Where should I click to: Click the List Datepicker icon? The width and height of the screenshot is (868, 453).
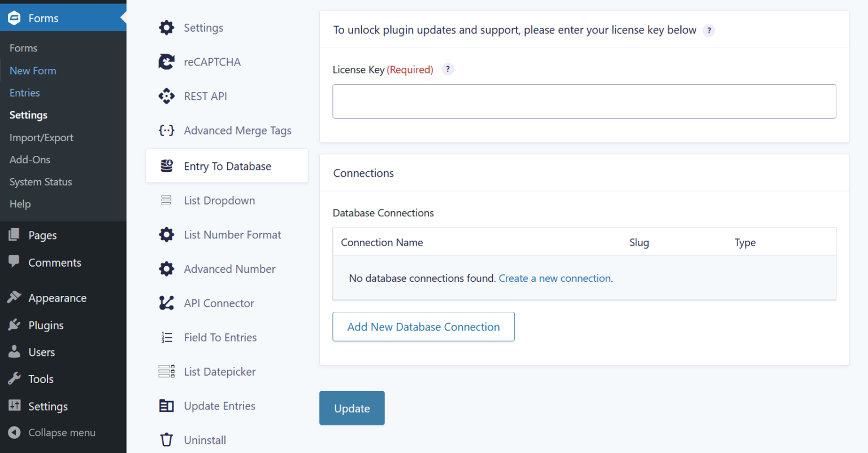[x=166, y=371]
